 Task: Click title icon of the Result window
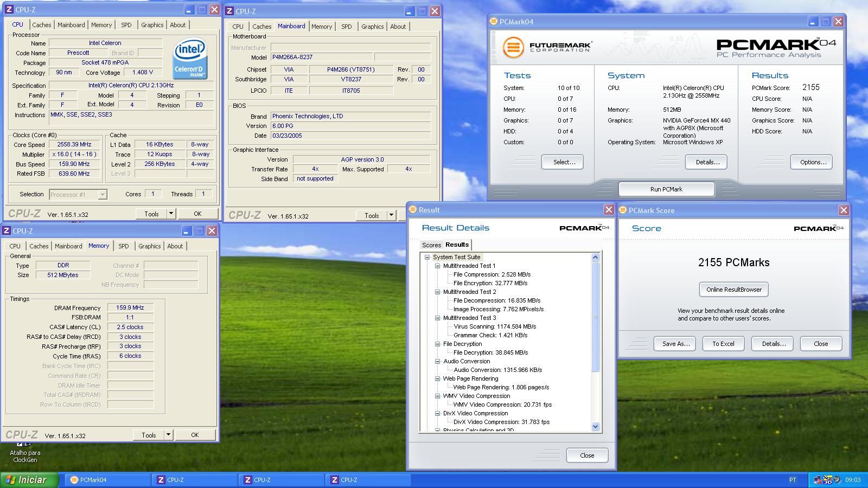click(413, 210)
